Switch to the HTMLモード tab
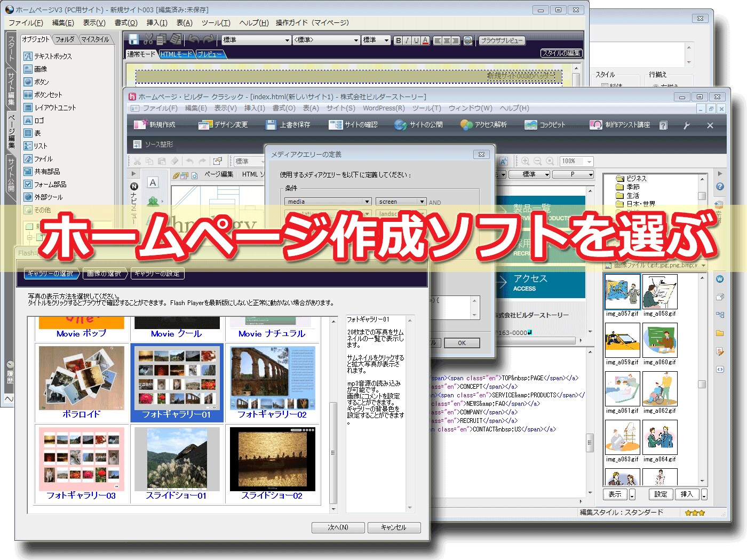747x560 pixels. coord(176,54)
